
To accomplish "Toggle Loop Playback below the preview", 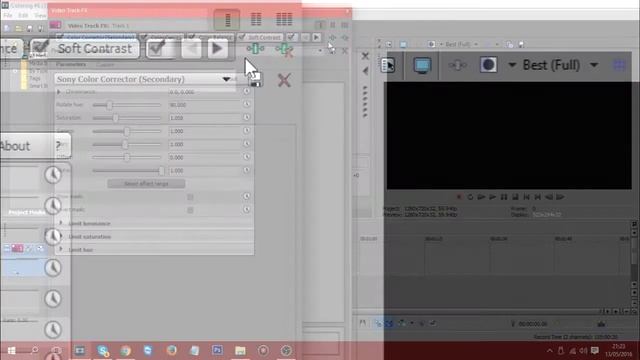I will pos(470,197).
